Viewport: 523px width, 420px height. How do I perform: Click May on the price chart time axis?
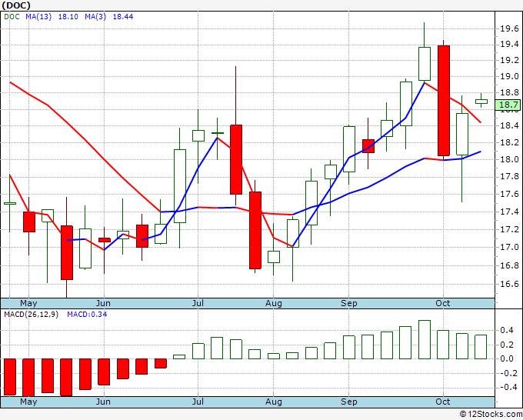point(28,304)
